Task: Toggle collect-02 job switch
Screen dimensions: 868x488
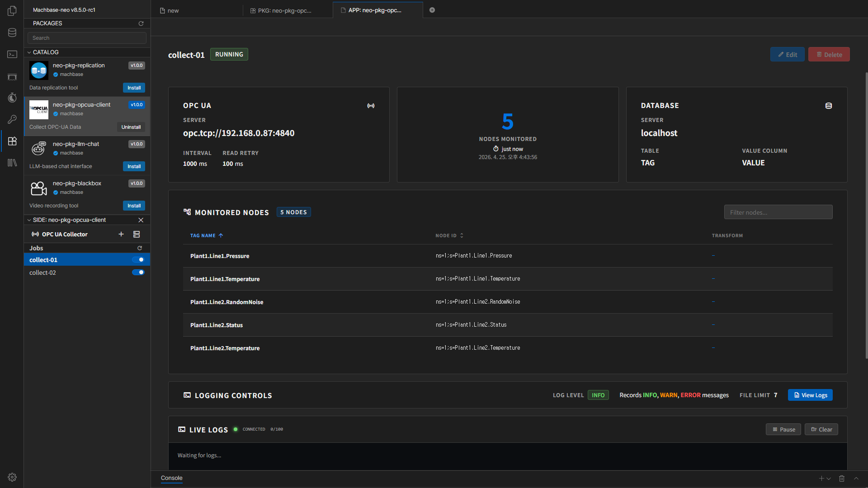Action: (x=138, y=272)
